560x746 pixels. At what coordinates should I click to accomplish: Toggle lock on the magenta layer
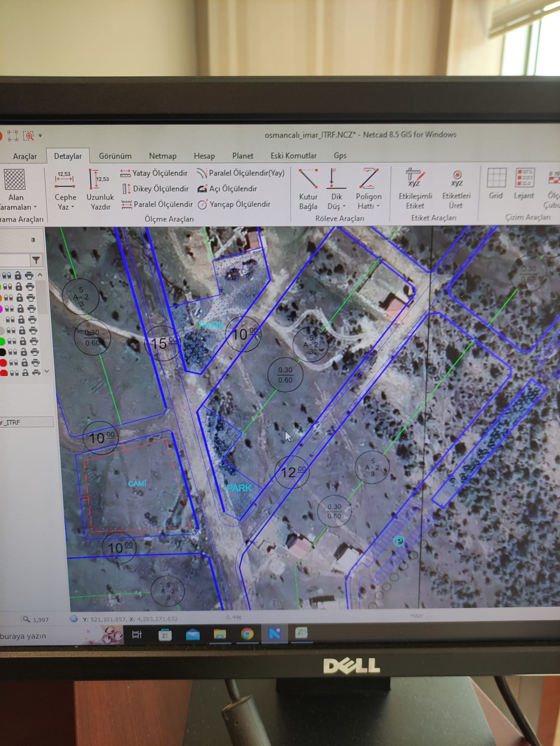tap(20, 309)
